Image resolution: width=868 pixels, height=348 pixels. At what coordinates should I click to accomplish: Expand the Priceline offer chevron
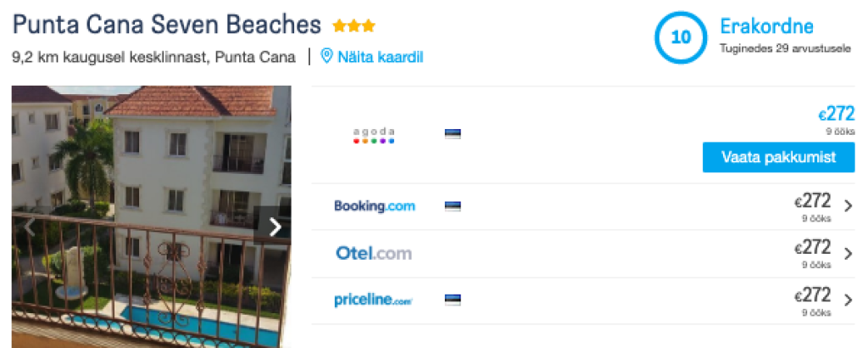[849, 300]
